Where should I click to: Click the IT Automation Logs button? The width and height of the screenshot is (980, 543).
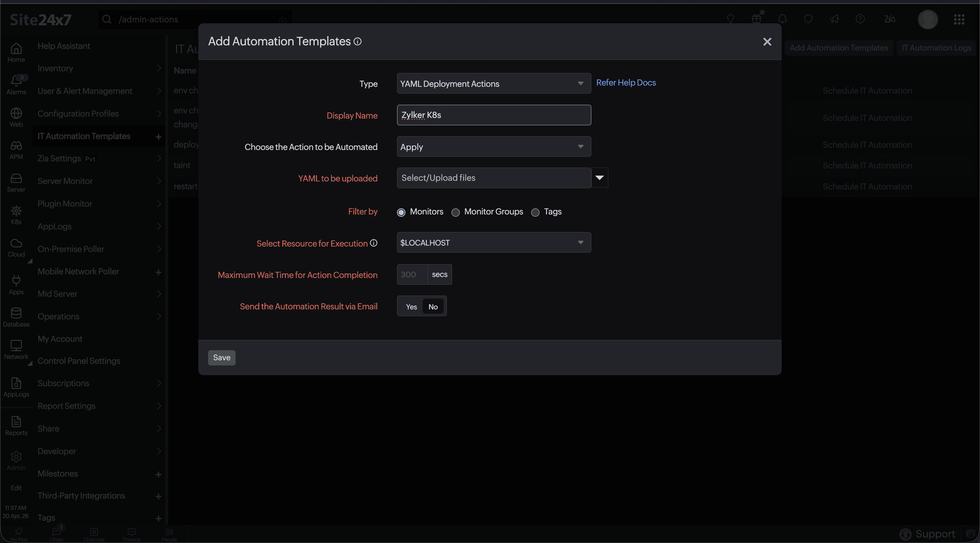(936, 48)
